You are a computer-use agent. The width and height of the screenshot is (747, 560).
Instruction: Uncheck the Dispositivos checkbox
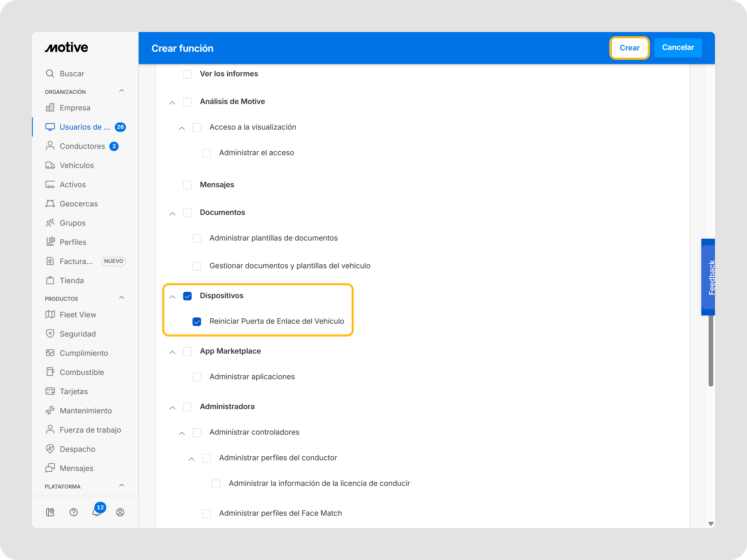(x=188, y=296)
